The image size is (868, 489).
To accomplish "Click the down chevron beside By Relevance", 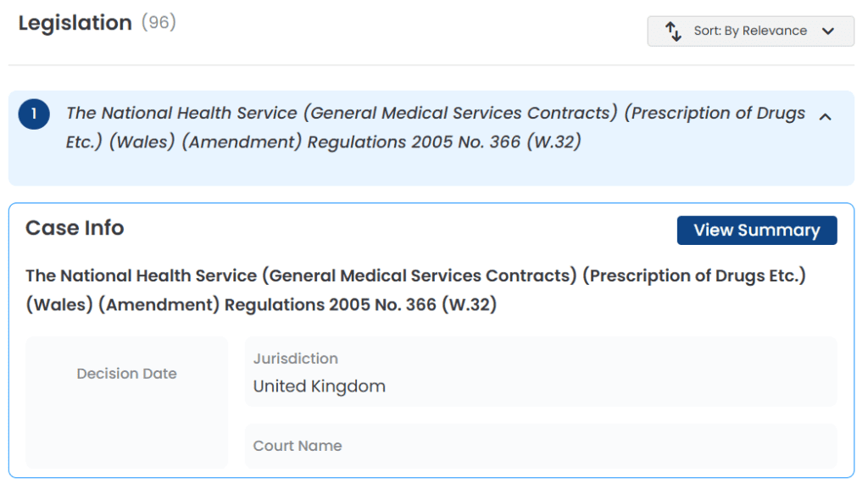I will tap(827, 31).
